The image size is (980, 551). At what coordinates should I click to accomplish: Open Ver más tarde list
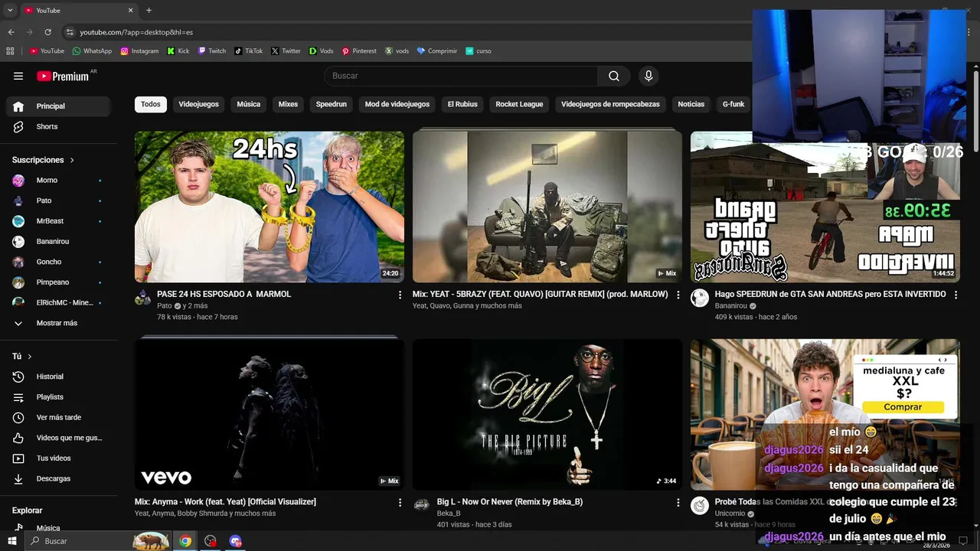click(59, 417)
